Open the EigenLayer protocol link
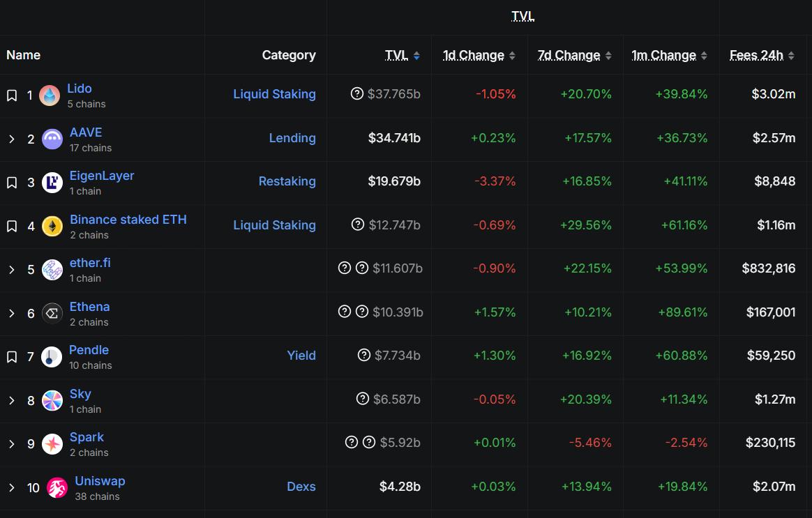This screenshot has width=812, height=518. pyautogui.click(x=102, y=176)
